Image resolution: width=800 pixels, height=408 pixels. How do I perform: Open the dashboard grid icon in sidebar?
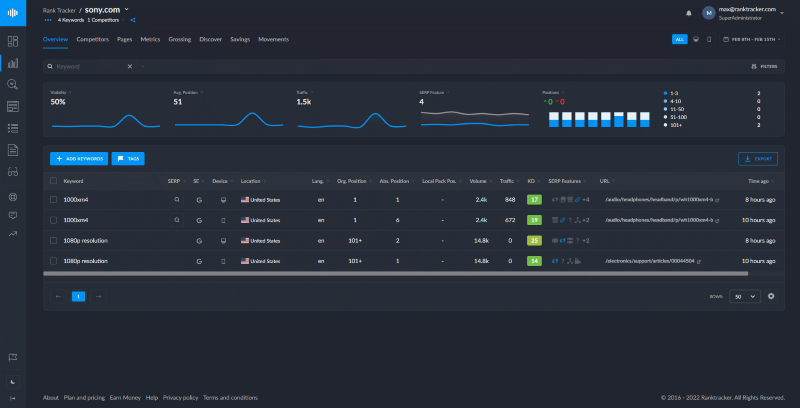tap(13, 41)
